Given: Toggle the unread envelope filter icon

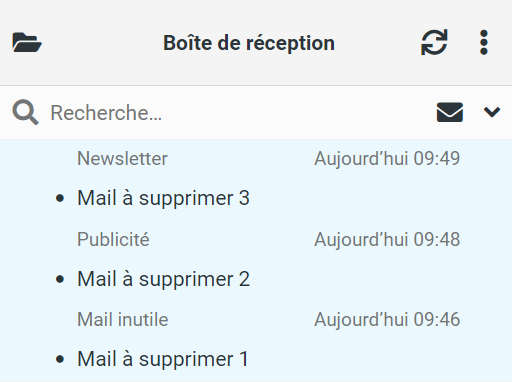Looking at the screenshot, I should [450, 112].
